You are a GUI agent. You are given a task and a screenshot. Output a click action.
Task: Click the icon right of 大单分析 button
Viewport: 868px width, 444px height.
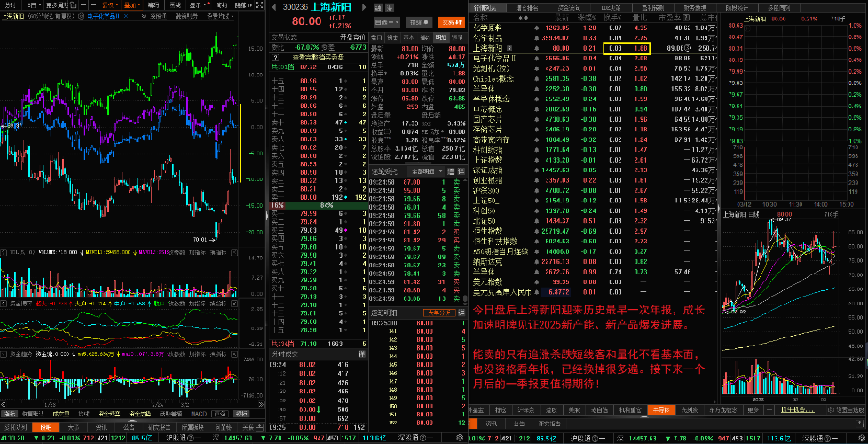point(462,313)
